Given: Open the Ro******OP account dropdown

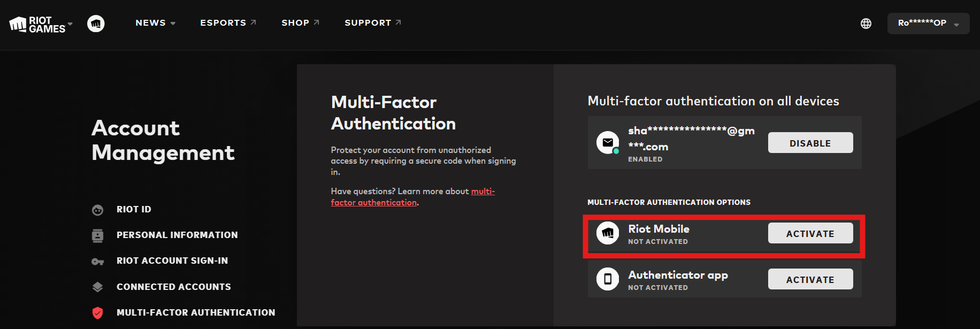Looking at the screenshot, I should tap(928, 24).
